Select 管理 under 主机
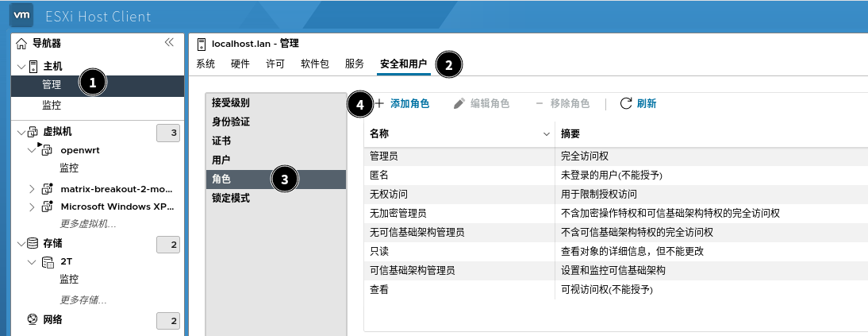This screenshot has height=336, width=868. [x=98, y=85]
